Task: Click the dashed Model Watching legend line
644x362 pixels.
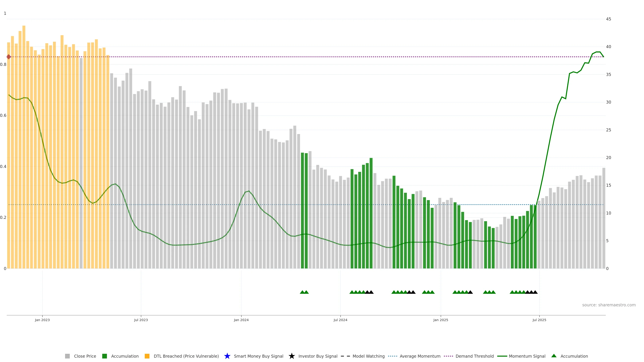Action: pos(345,356)
